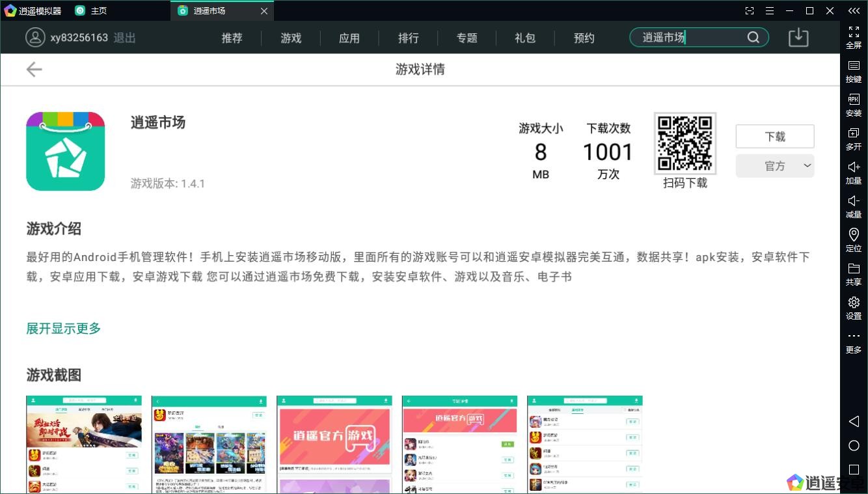This screenshot has height=494, width=868.
Task: Open the 应用 section
Action: point(349,38)
